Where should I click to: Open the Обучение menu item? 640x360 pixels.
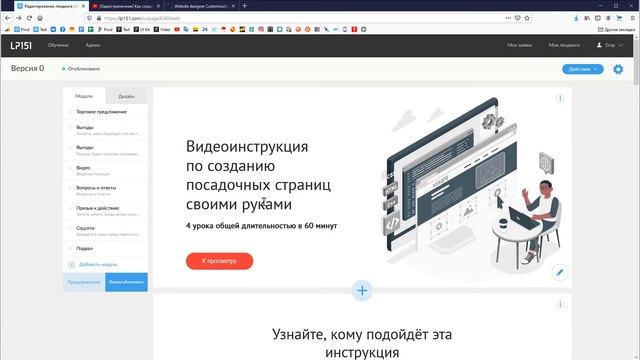coord(58,45)
